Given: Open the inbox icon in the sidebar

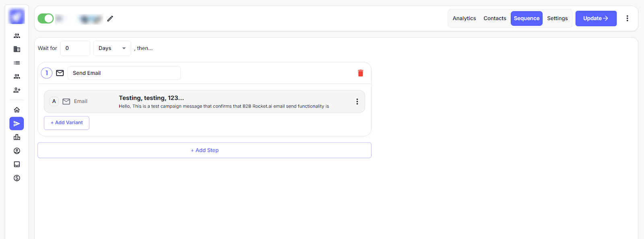Looking at the screenshot, I should pyautogui.click(x=17, y=164).
